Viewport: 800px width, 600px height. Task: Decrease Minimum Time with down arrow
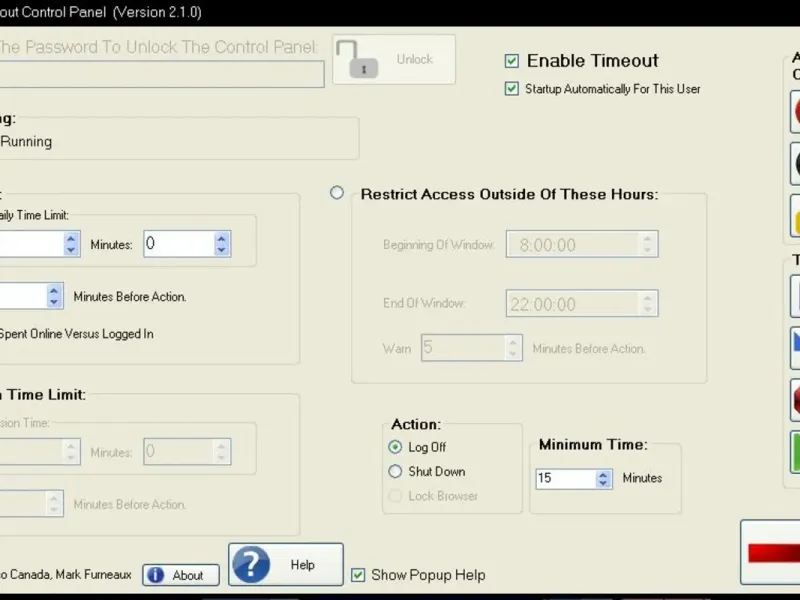tap(603, 483)
